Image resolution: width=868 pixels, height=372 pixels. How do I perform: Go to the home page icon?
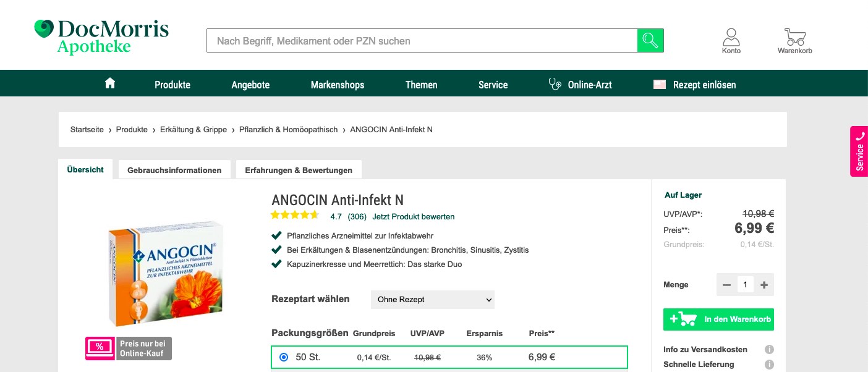110,83
